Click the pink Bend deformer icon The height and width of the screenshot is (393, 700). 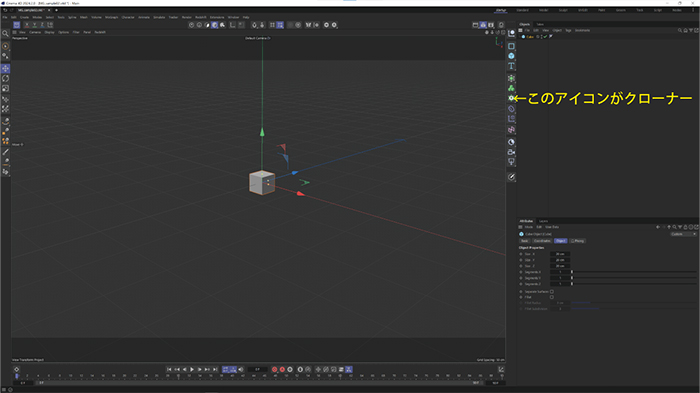click(x=511, y=130)
